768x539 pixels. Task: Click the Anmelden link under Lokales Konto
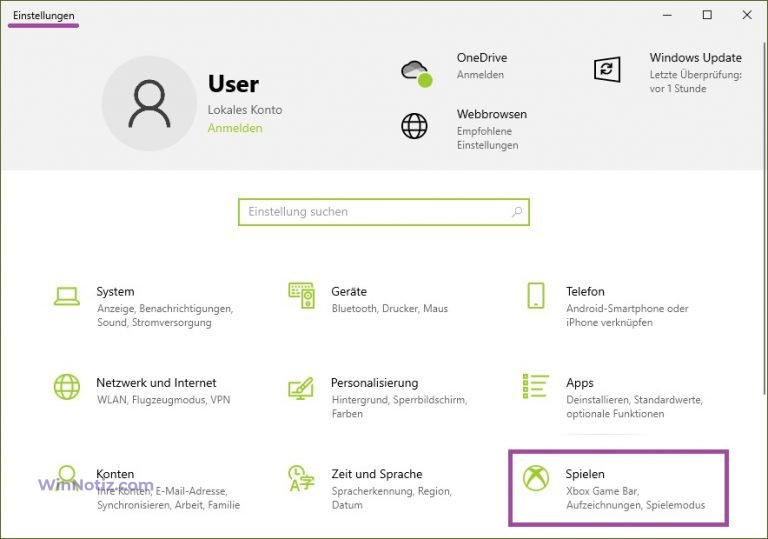pyautogui.click(x=235, y=128)
